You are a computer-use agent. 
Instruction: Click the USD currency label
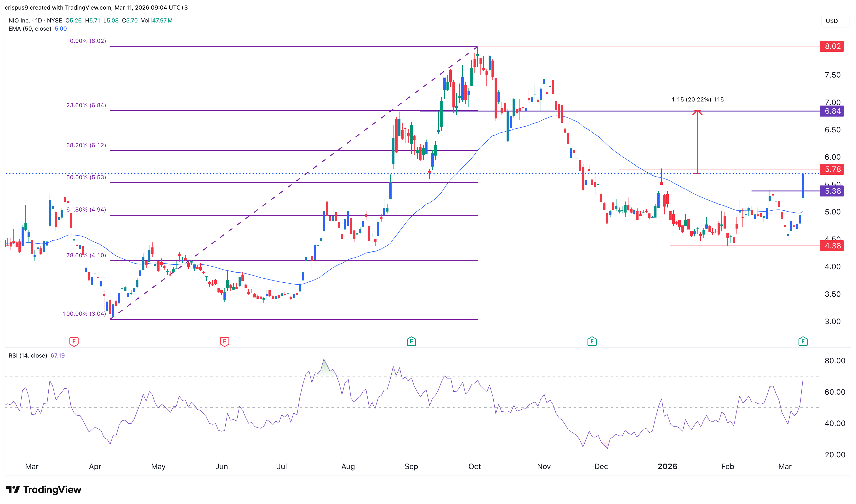click(832, 21)
